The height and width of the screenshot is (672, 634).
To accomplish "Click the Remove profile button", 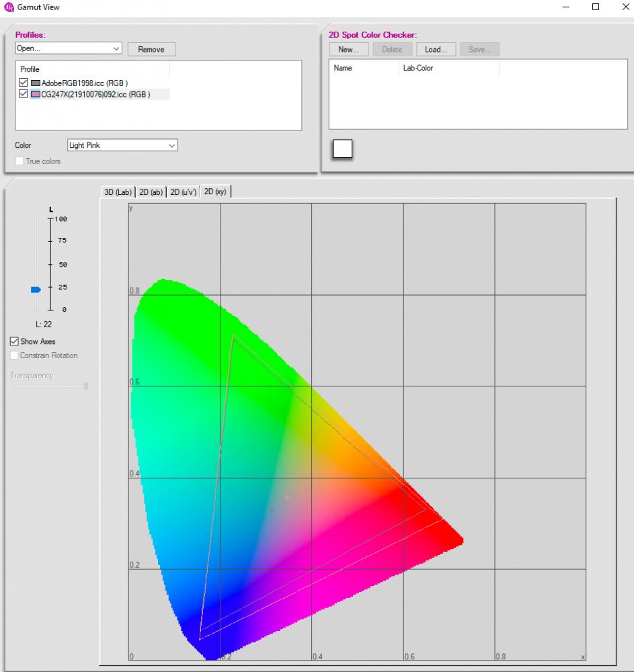I will (151, 49).
